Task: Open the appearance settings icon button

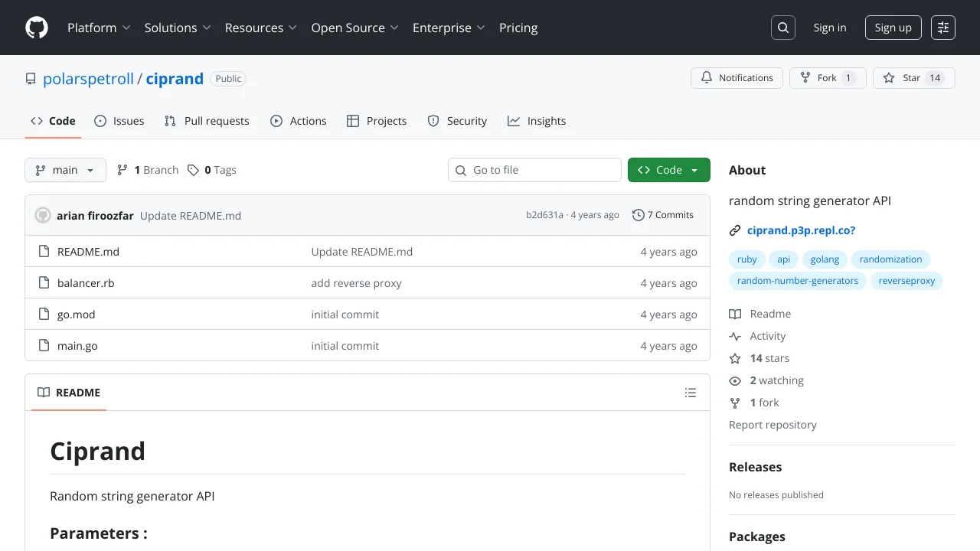Action: coord(943,28)
